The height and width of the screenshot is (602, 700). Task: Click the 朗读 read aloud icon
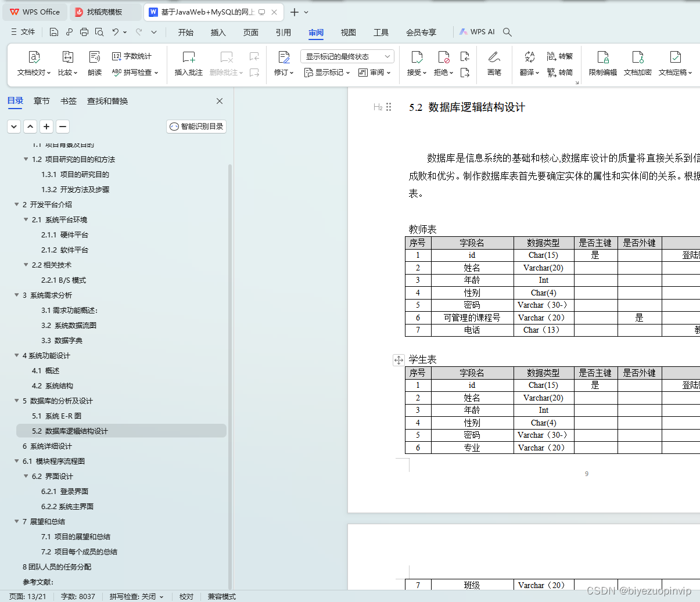click(95, 57)
